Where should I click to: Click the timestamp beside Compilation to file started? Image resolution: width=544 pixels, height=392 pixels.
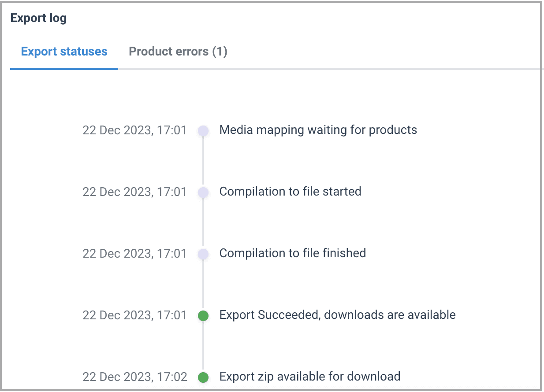(134, 192)
